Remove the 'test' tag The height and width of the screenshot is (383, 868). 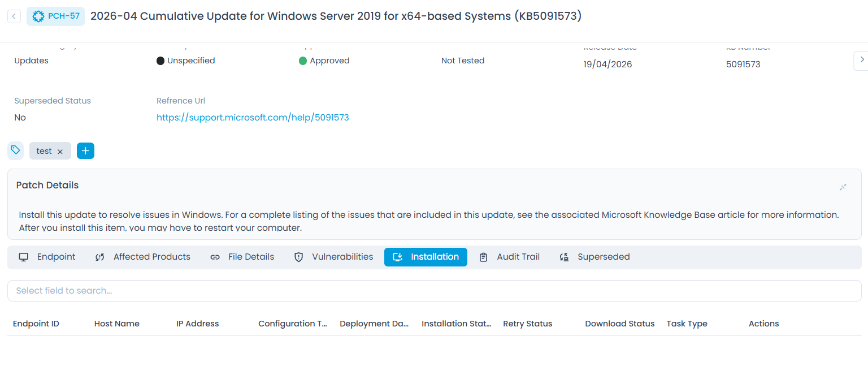coord(60,152)
